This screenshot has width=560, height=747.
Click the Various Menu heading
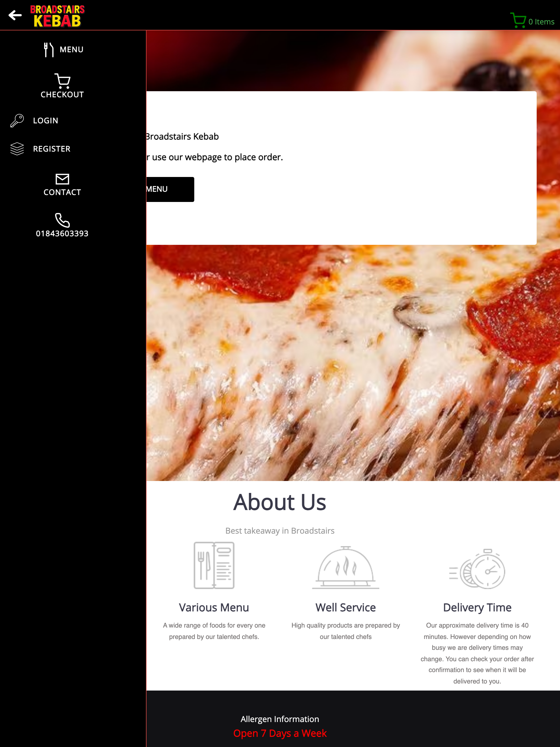click(214, 607)
